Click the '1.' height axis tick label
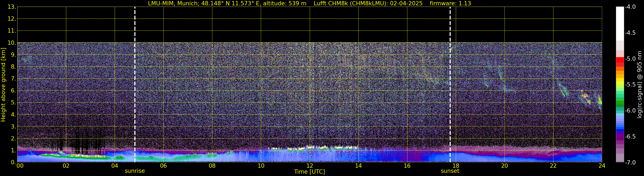Viewport: 644px width, 176px height. tap(13, 151)
